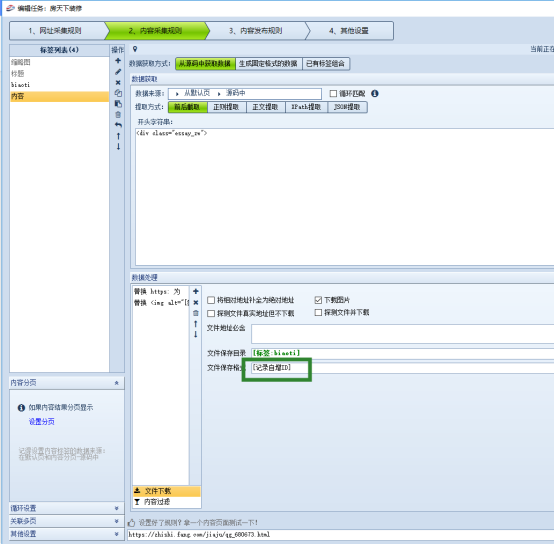Uncheck the 下载图片 checkbox

(318, 300)
